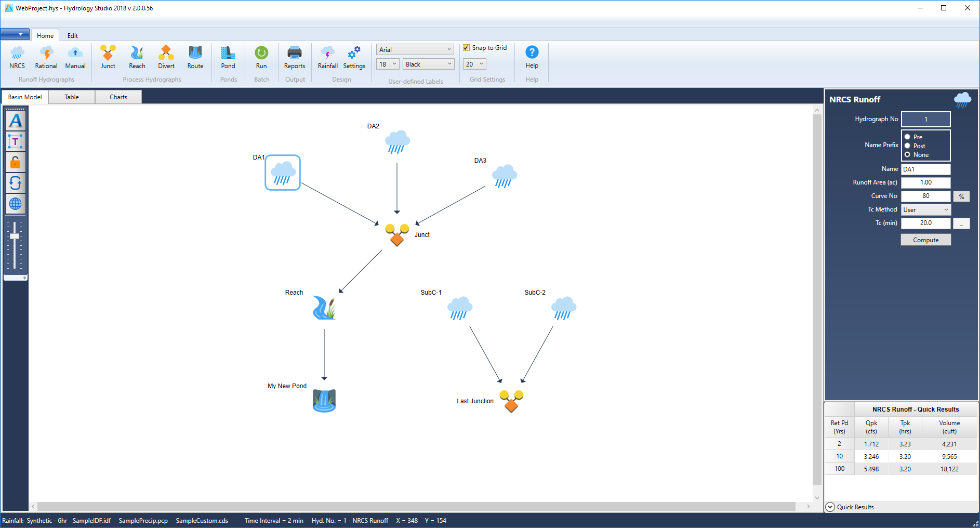The height and width of the screenshot is (528, 980).
Task: Open the Rainfall design tool
Action: [327, 58]
